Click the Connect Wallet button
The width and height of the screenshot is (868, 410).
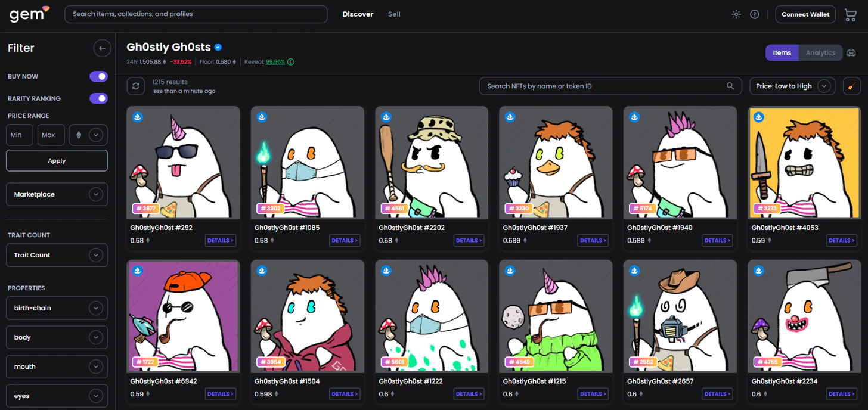(805, 14)
